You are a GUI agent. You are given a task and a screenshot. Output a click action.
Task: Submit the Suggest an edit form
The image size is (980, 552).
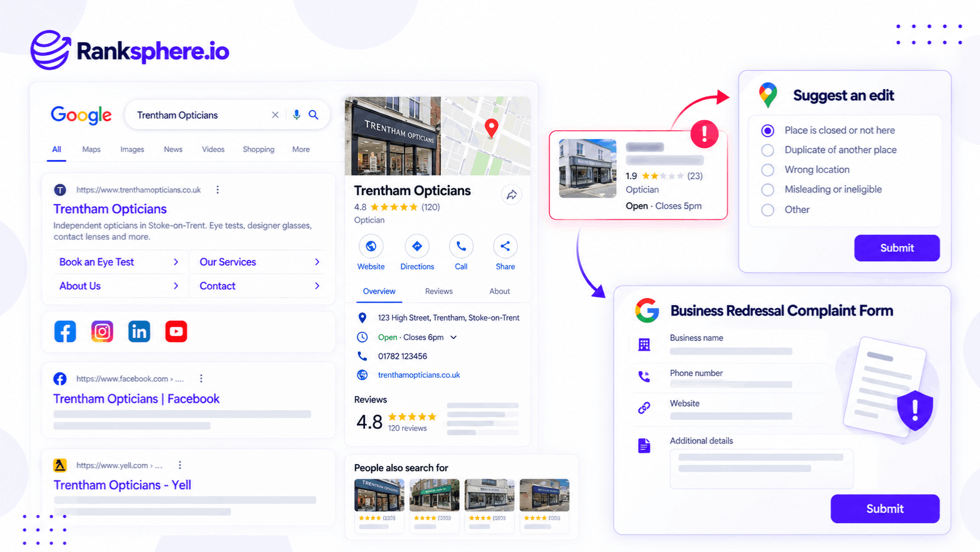tap(897, 248)
